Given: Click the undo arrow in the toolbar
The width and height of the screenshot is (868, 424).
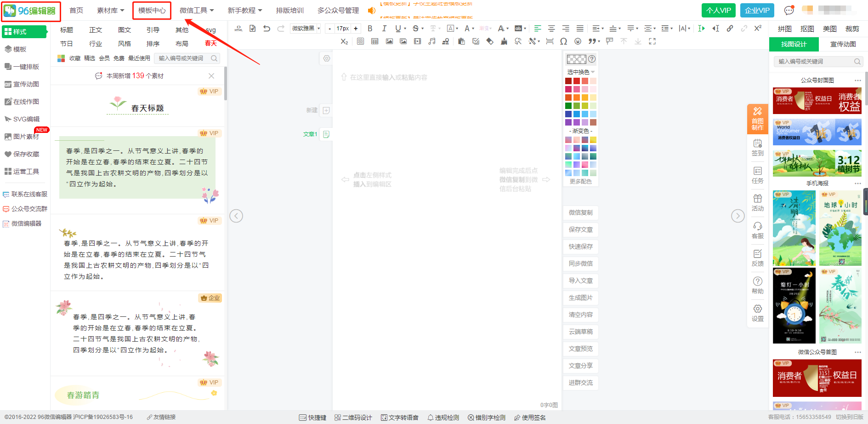Looking at the screenshot, I should 267,29.
